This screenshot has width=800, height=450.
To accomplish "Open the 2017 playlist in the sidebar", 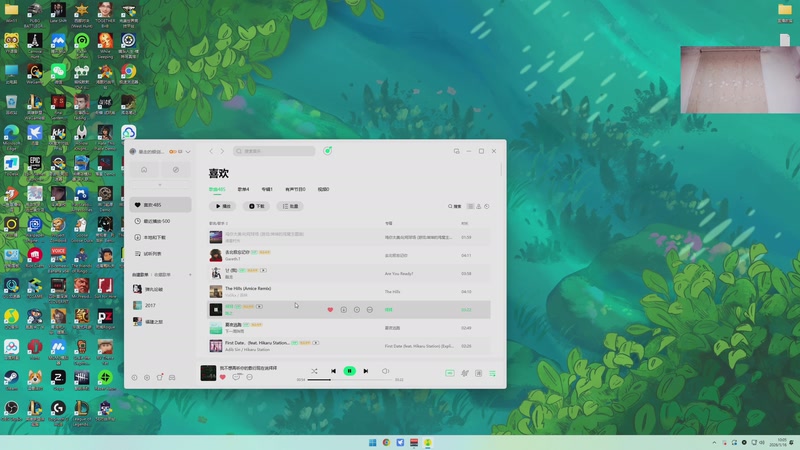I will [x=160, y=305].
